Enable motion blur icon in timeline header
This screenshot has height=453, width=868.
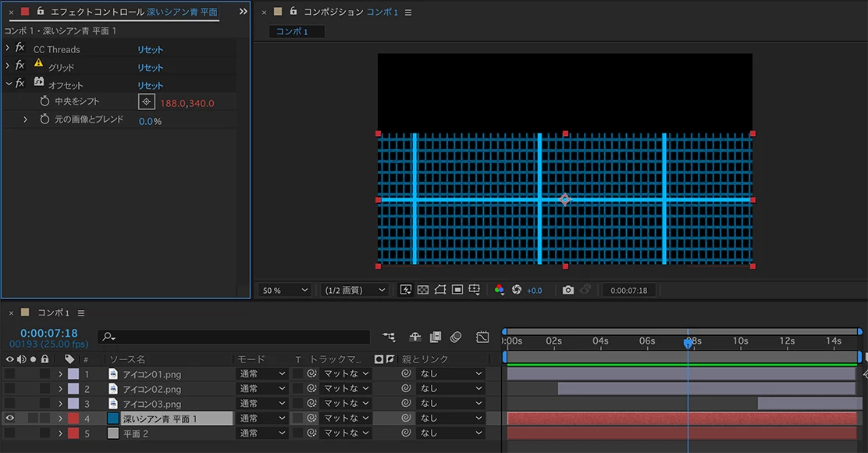pos(456,337)
